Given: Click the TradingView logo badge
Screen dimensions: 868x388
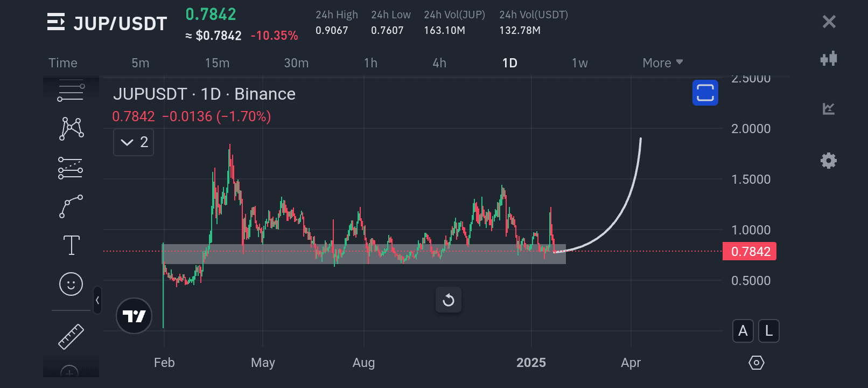Looking at the screenshot, I should [x=134, y=316].
